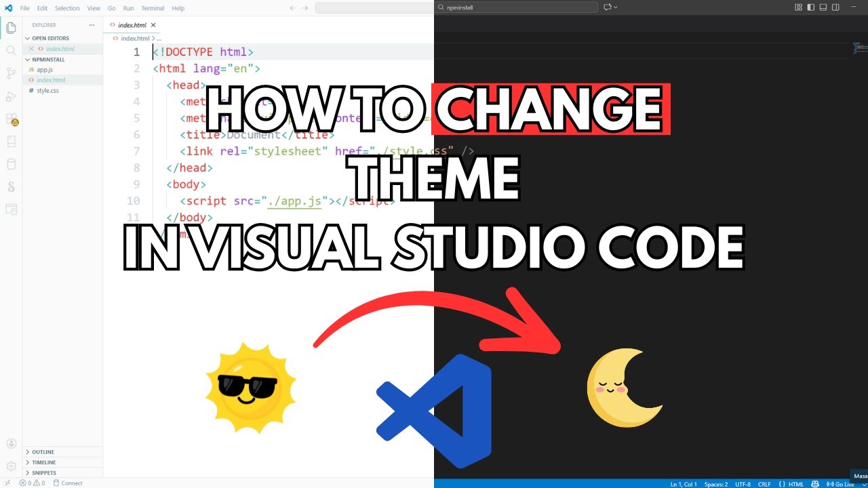Open the Terminal menu
Screen dimensions: 868x488
[153, 8]
